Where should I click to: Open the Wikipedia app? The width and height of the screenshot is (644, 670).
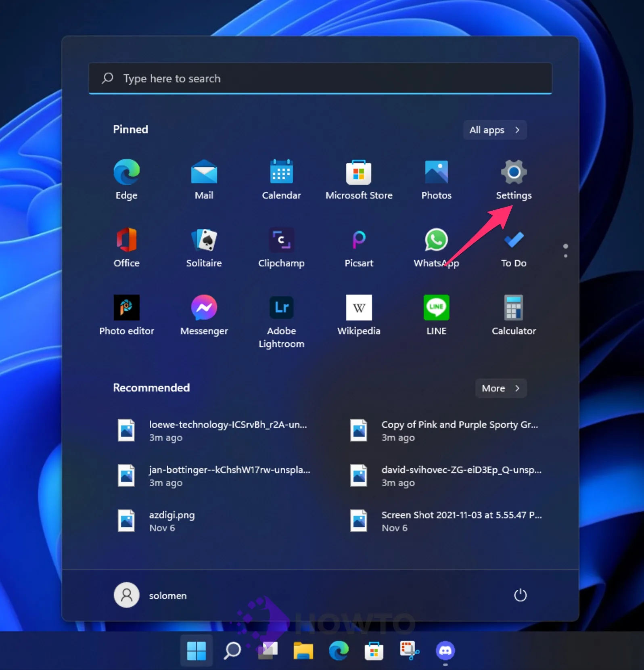[359, 316]
